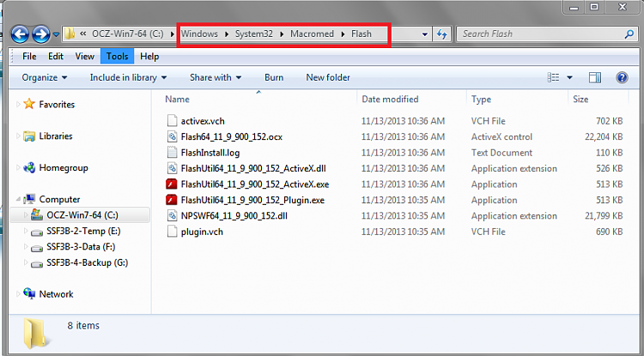
Task: Open Windows Help blue question icon
Action: [x=622, y=77]
